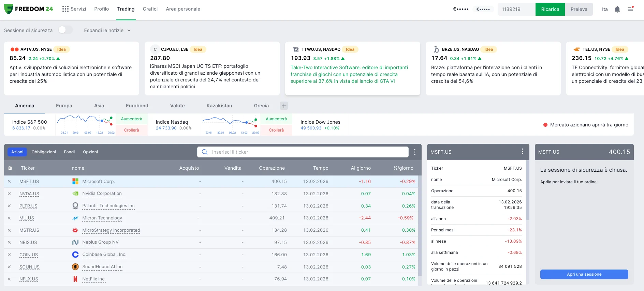644x291 pixels.
Task: Open MSFT.US info panel three-dot menu
Action: tap(522, 152)
